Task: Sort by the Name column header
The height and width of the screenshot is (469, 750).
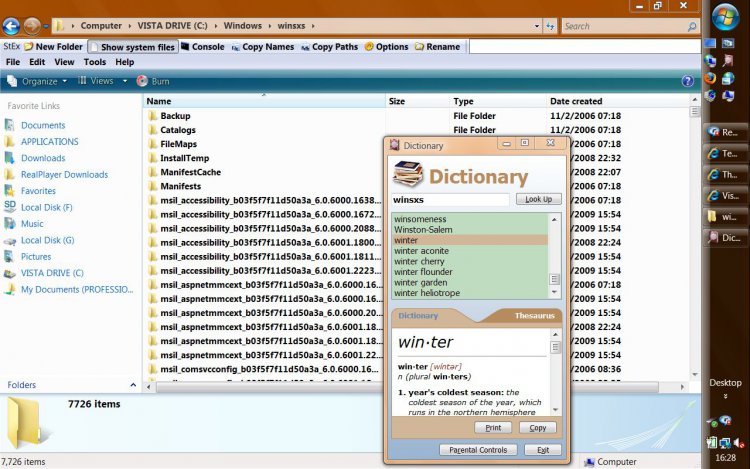Action: [x=264, y=101]
